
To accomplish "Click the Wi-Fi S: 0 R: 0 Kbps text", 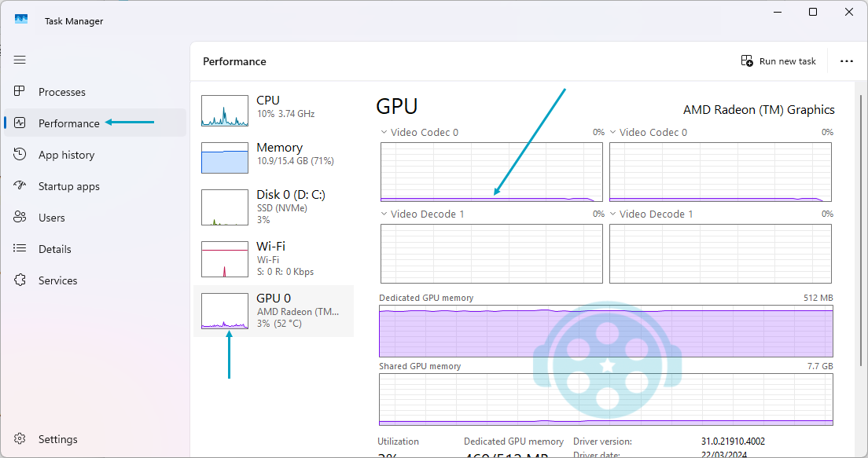I will pos(285,272).
